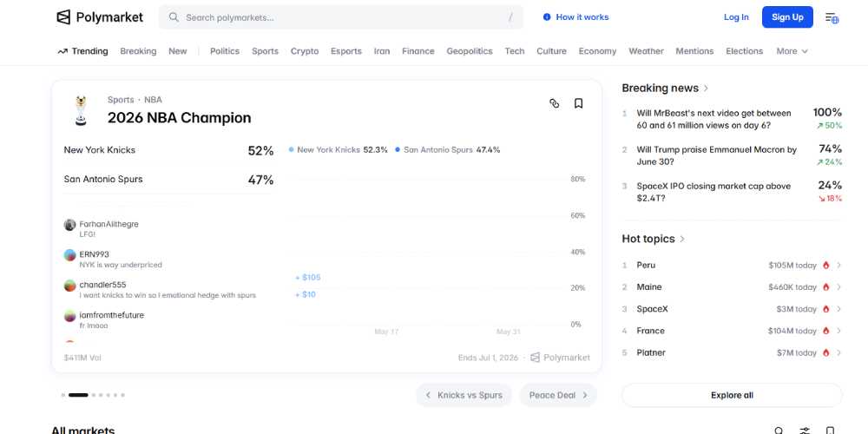Click the Sports breadcrumb on the card
The image size is (868, 434).
coord(121,100)
